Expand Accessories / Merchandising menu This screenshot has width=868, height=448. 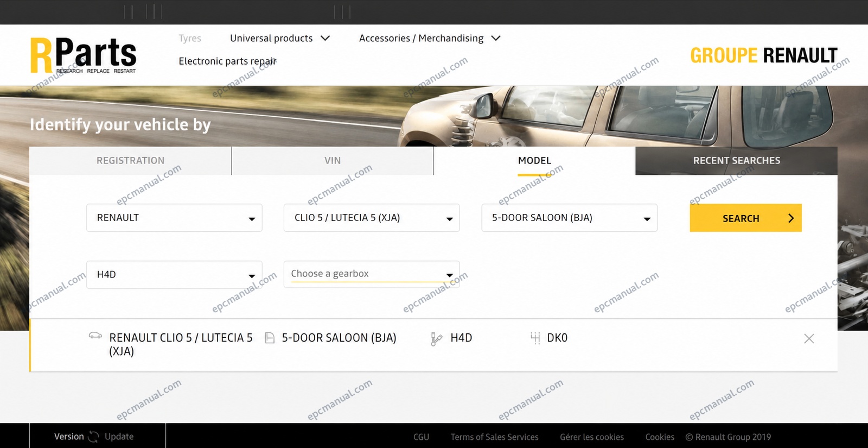430,38
